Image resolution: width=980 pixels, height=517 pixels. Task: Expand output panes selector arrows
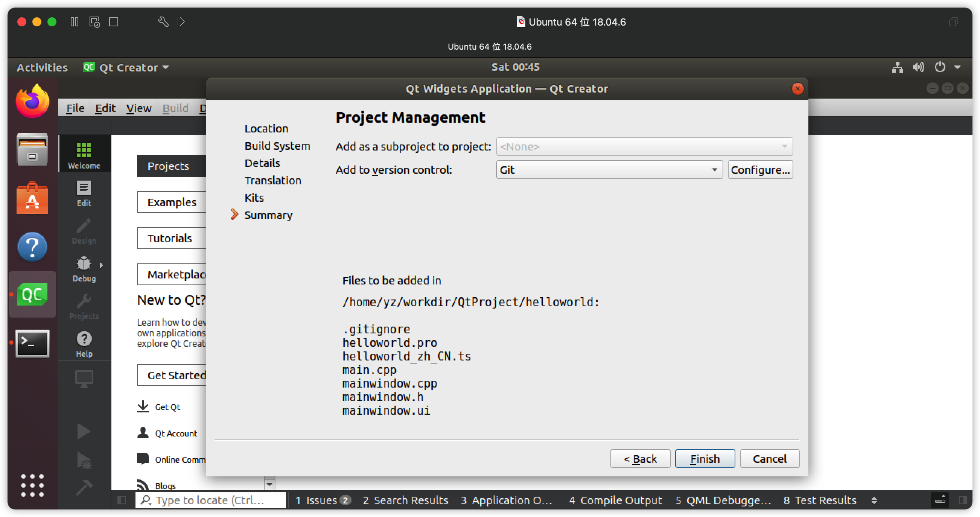[x=874, y=500]
